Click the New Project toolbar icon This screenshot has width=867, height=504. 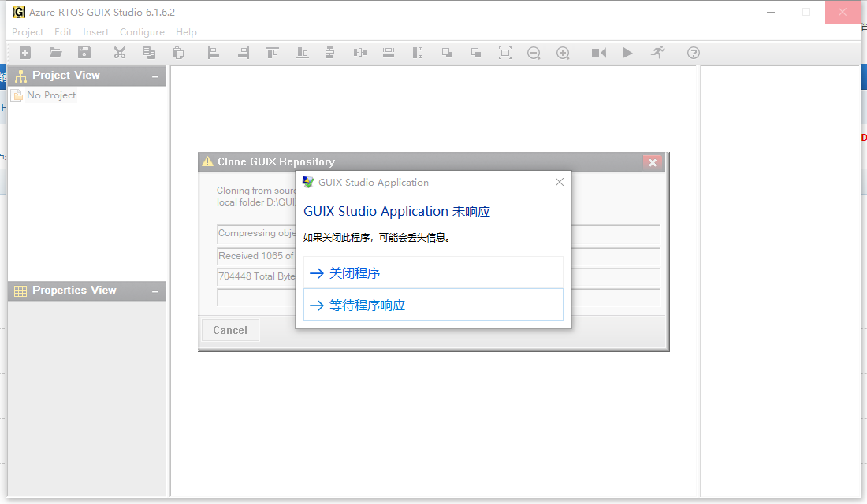click(25, 53)
